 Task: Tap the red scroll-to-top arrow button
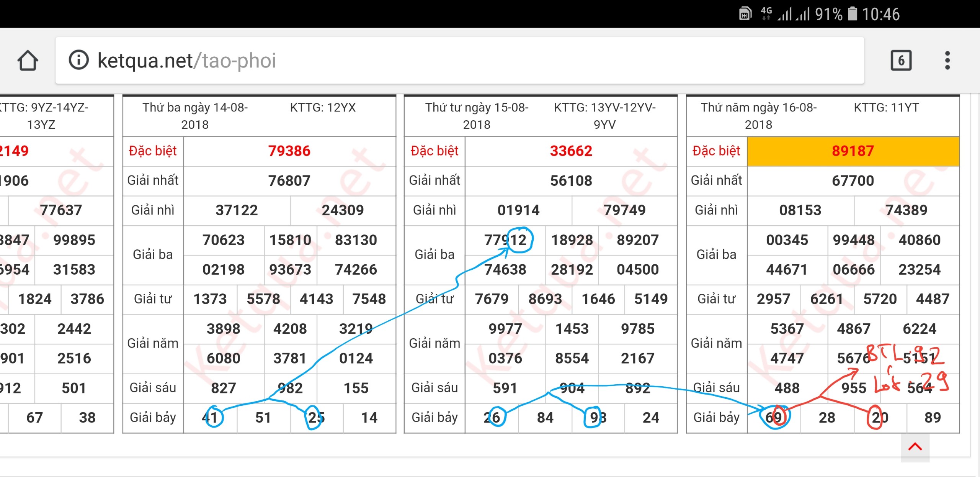[x=915, y=447]
